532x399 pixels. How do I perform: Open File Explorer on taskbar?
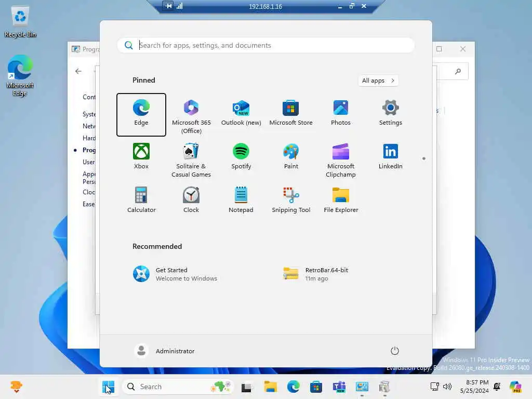coord(270,387)
